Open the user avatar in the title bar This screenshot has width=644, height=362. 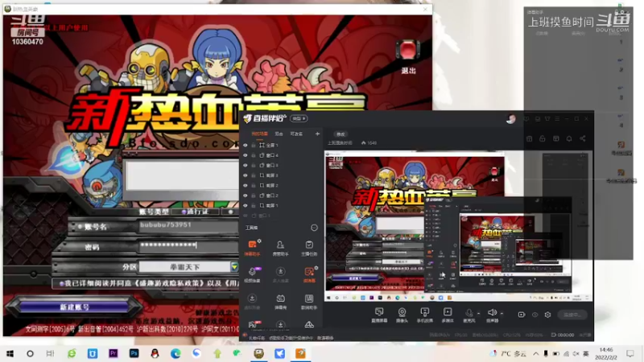tap(510, 118)
